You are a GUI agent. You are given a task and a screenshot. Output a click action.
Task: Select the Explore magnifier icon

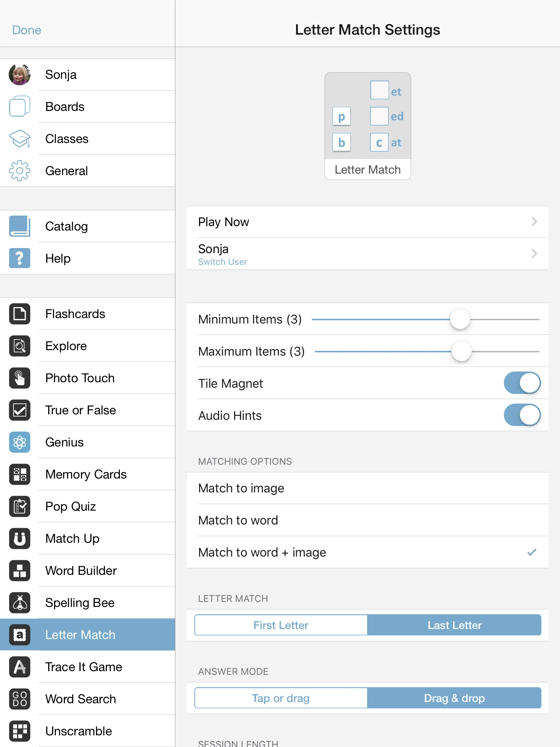pyautogui.click(x=20, y=346)
